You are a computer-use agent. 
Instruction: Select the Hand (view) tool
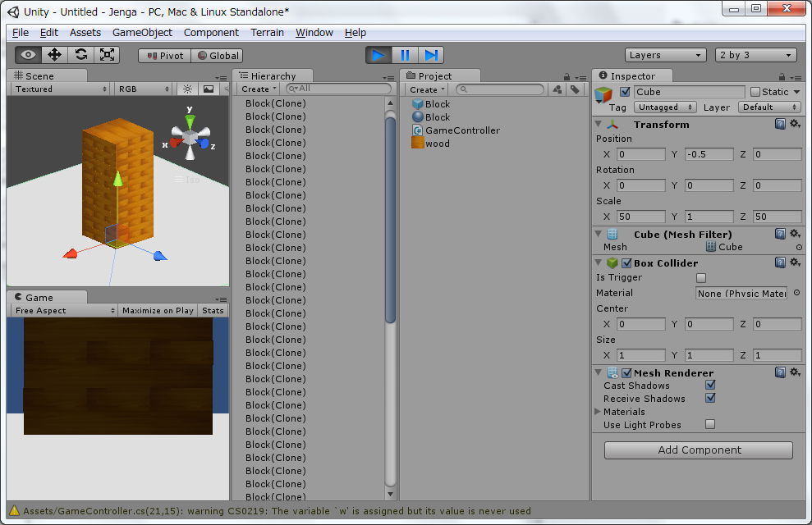[29, 55]
